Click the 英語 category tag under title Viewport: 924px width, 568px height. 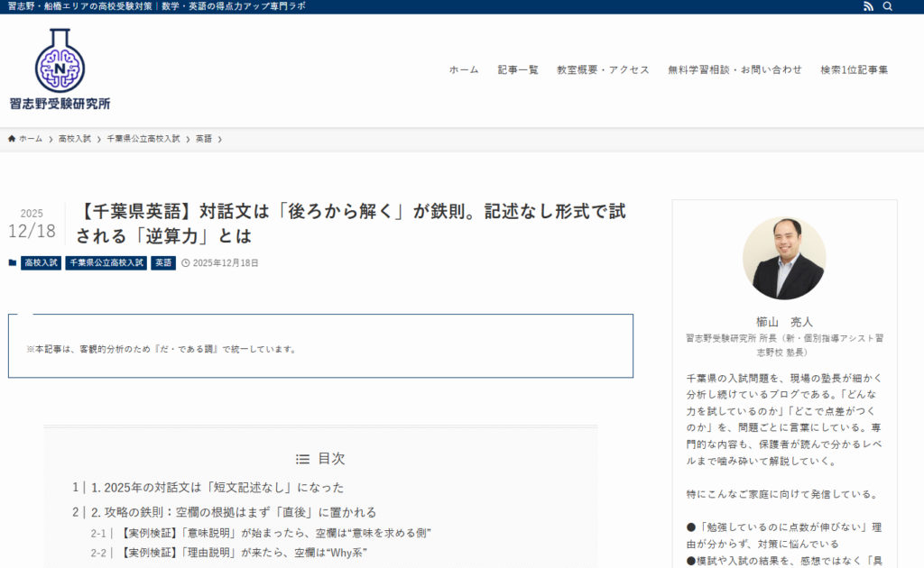tap(163, 263)
